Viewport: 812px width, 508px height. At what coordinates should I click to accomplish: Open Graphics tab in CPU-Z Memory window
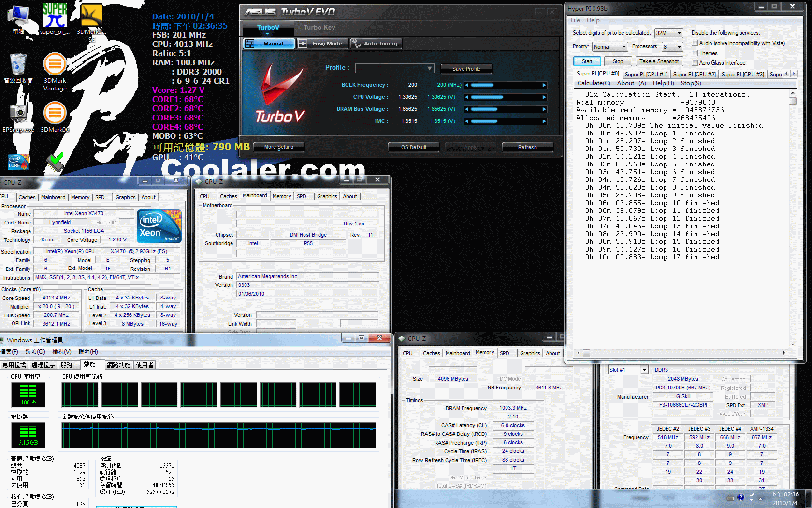[x=530, y=353]
